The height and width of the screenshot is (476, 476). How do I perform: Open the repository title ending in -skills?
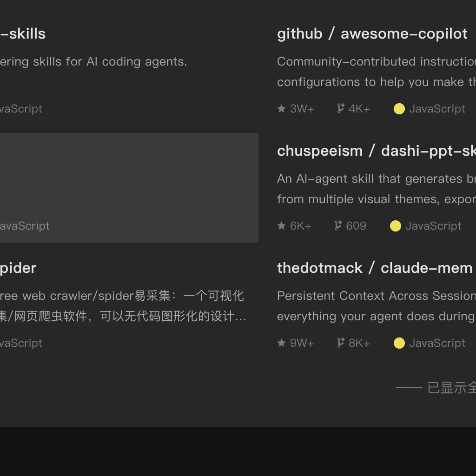(23, 33)
